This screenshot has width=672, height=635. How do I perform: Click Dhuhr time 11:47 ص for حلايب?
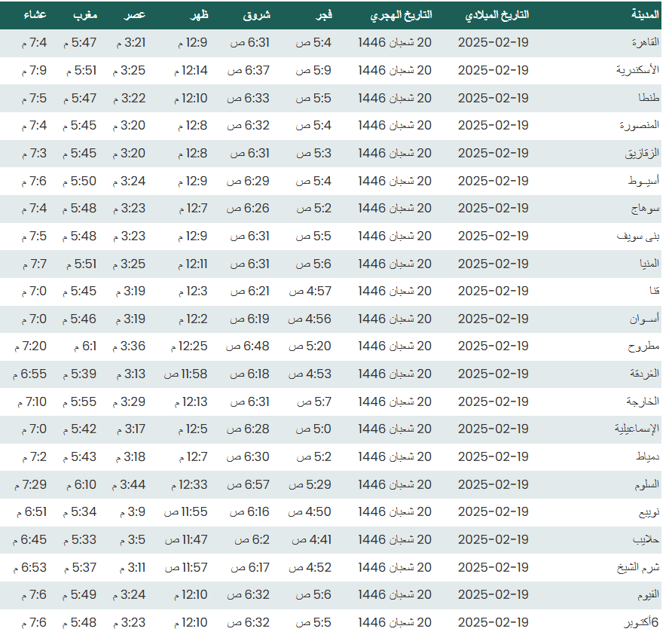click(x=186, y=540)
